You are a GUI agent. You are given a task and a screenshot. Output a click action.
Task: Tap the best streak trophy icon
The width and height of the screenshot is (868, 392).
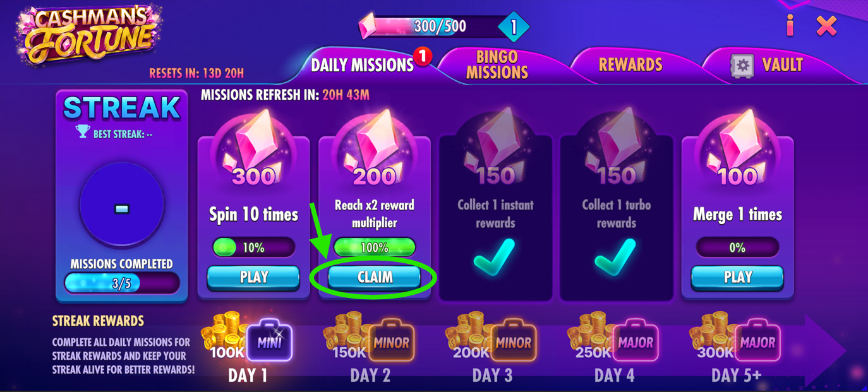(83, 131)
